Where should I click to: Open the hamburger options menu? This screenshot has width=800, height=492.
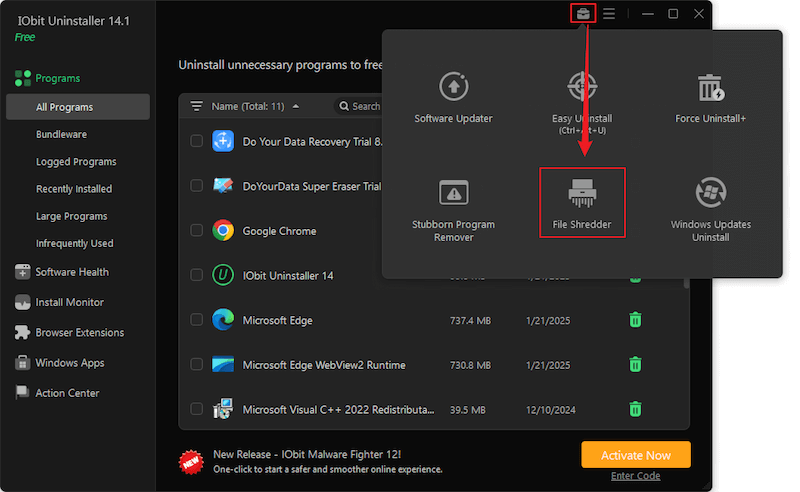tap(609, 14)
